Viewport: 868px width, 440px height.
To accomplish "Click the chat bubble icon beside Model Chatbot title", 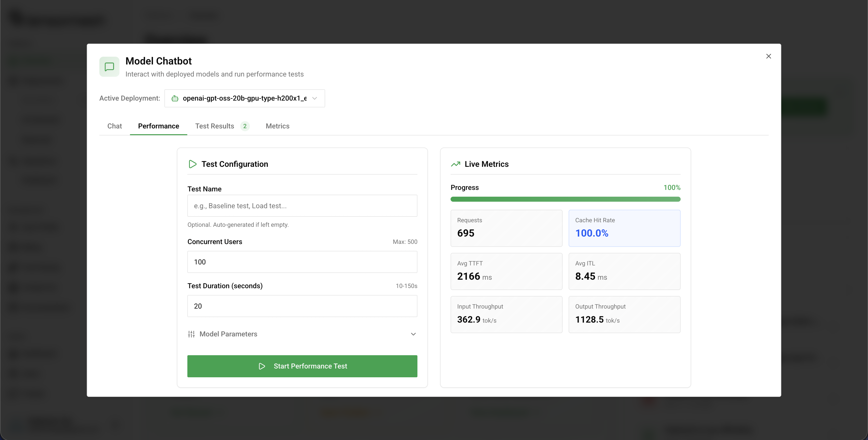I will click(109, 66).
